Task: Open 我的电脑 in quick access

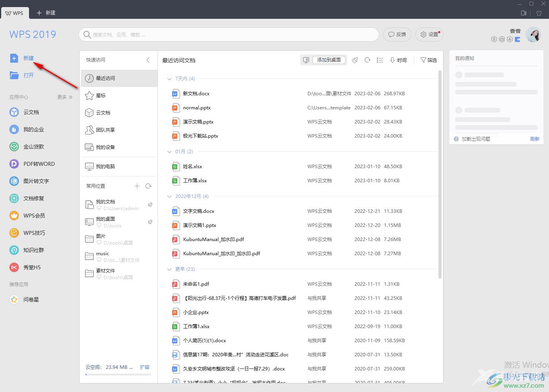Action: point(119,166)
